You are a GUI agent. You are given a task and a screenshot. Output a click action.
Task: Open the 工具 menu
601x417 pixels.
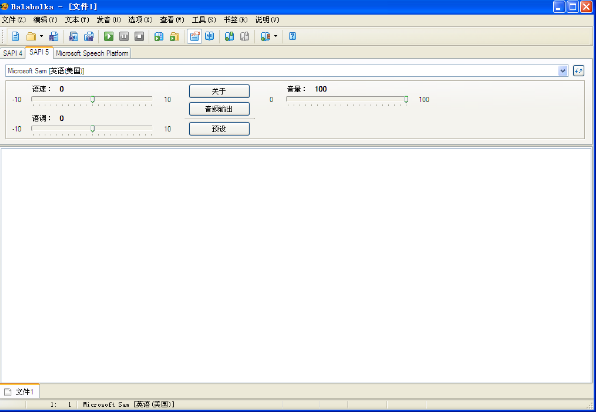tap(204, 20)
